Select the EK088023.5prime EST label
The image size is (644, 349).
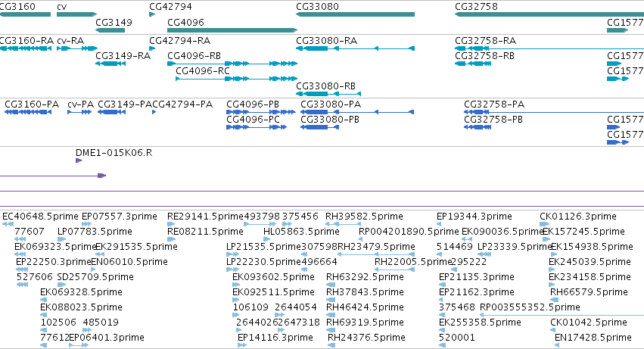pos(81,308)
